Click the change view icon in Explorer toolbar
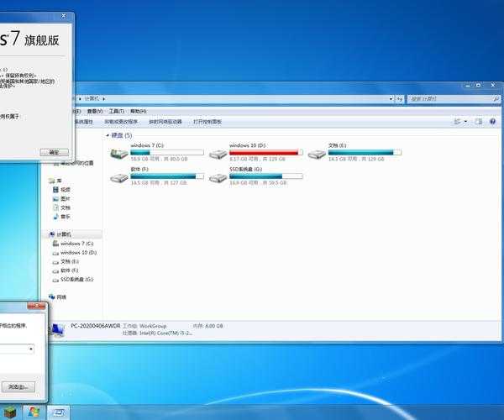Image resolution: width=504 pixels, height=420 pixels. coord(457,122)
